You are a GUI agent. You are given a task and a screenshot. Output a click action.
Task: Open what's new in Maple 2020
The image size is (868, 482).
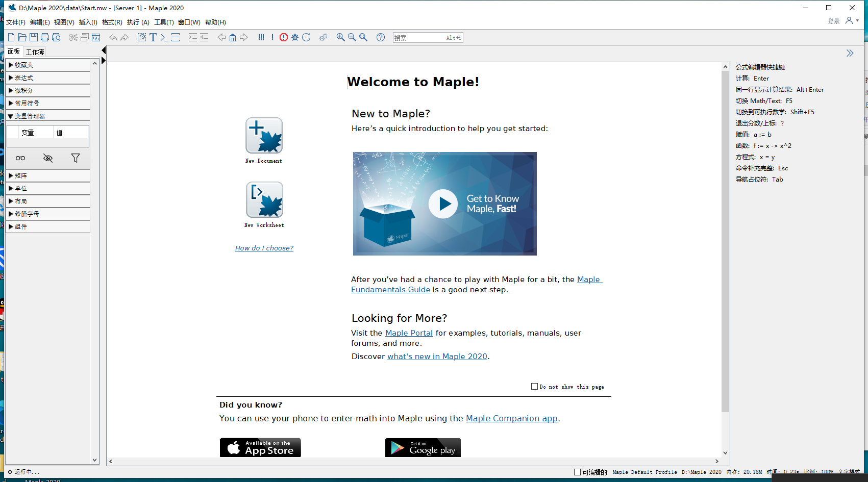(x=437, y=356)
